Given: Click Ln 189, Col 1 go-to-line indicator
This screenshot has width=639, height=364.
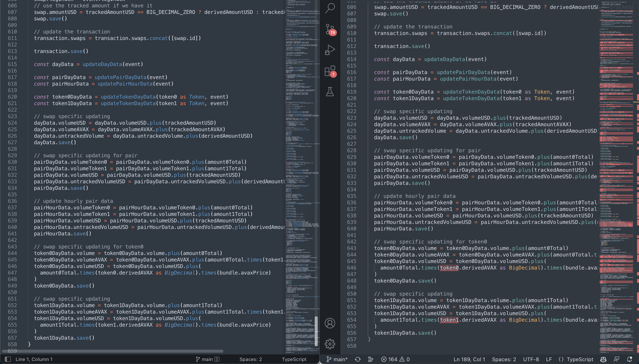Looking at the screenshot, I should (x=469, y=359).
